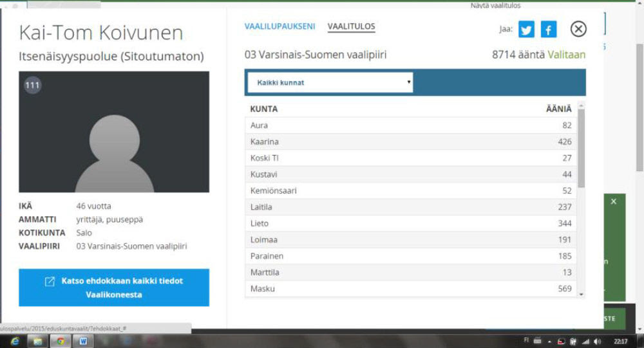Click Katso ehdokkaan kaikki tiedot Vaalikoneesta button
The width and height of the screenshot is (644, 348).
pyautogui.click(x=114, y=288)
